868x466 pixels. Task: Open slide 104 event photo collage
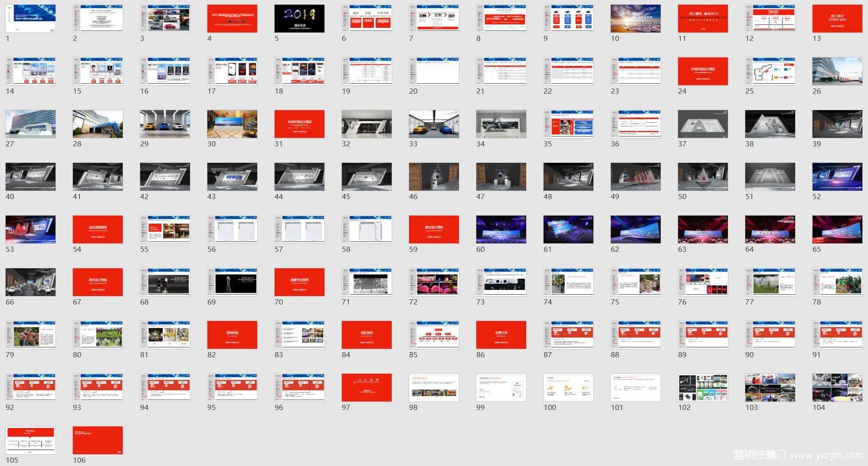tap(837, 388)
